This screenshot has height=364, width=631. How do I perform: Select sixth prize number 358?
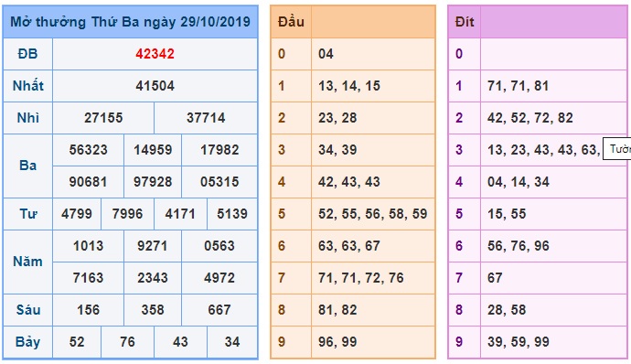153,310
